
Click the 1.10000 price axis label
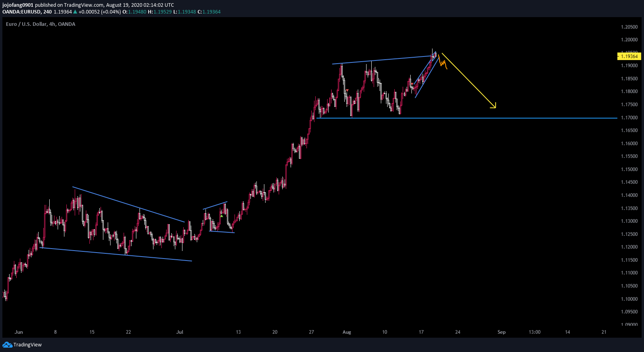pyautogui.click(x=629, y=299)
